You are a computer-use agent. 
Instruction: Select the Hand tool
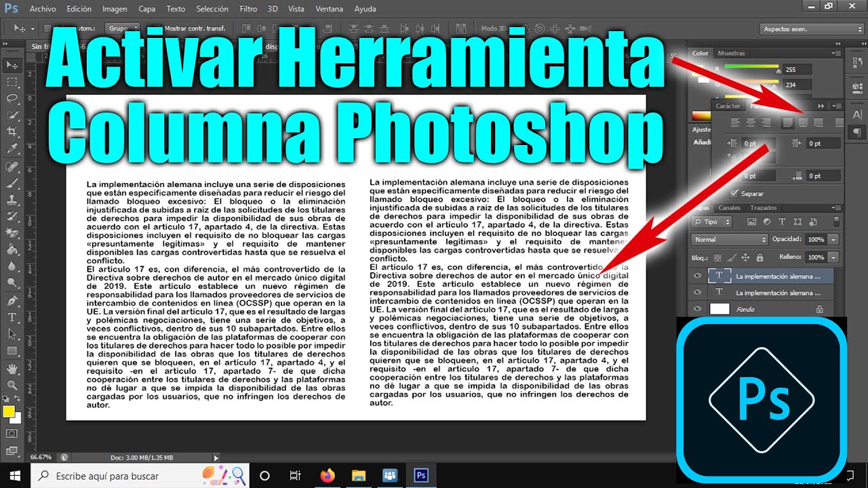pyautogui.click(x=12, y=369)
